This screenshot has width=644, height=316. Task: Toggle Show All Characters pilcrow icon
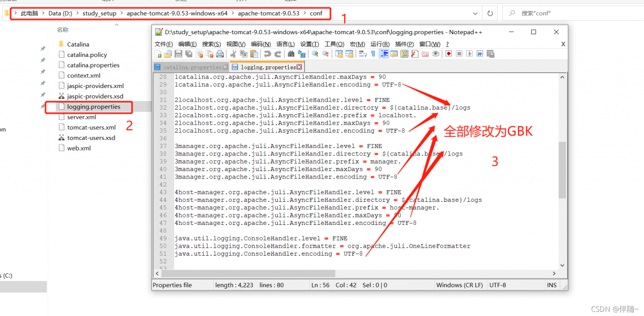(x=373, y=54)
